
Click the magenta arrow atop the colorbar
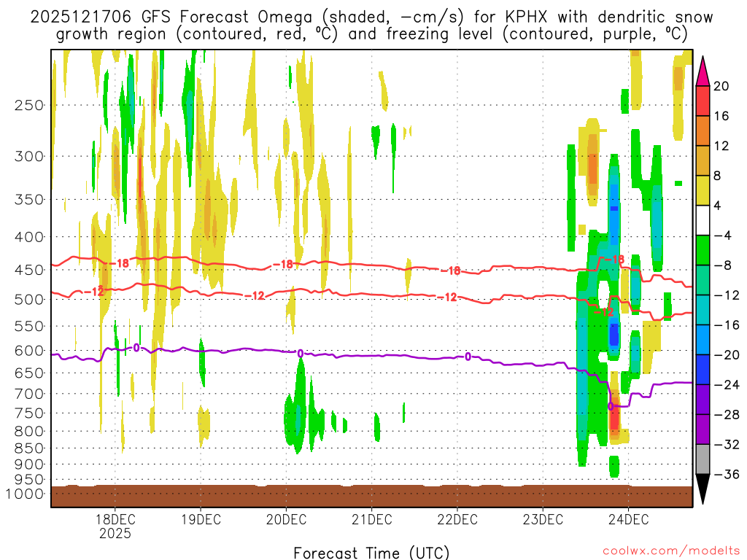point(703,71)
